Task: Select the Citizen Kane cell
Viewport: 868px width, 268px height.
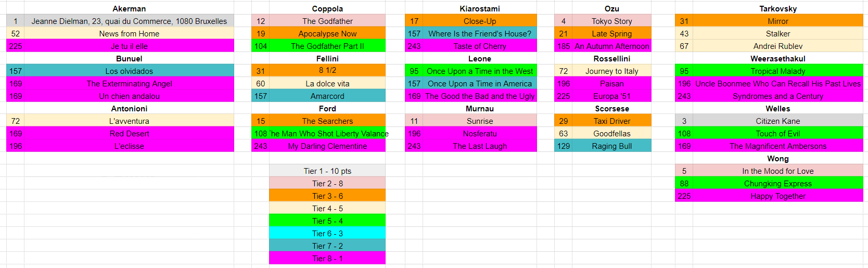Action: point(777,121)
